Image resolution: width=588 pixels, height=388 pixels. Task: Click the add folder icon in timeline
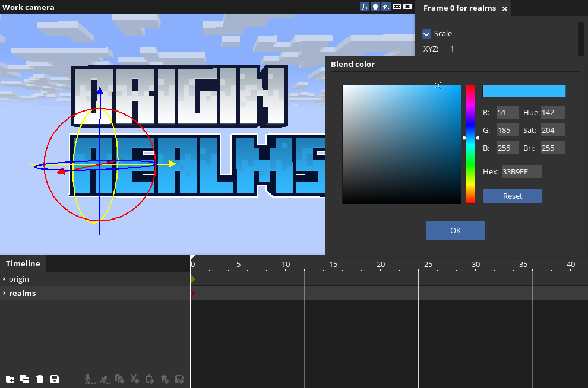click(x=10, y=379)
